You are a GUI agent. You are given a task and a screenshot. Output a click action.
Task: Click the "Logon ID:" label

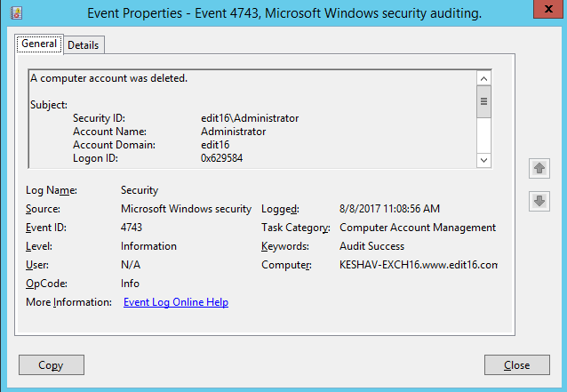click(95, 158)
